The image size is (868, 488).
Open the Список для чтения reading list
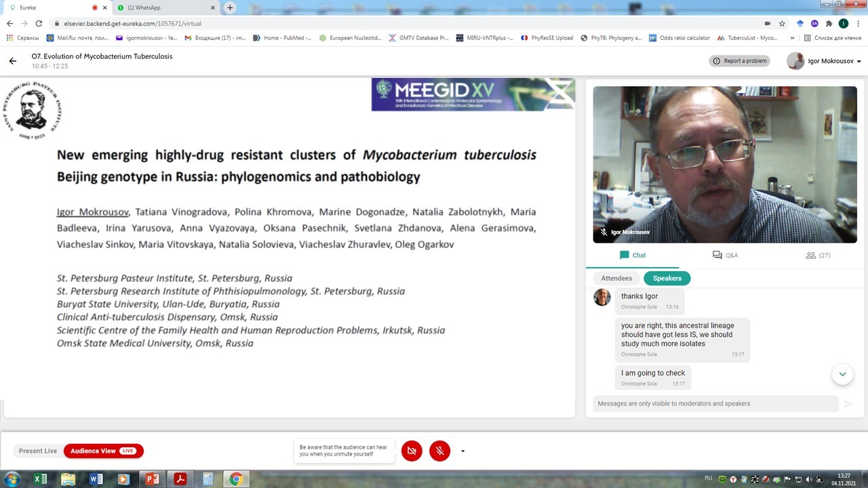pos(833,38)
